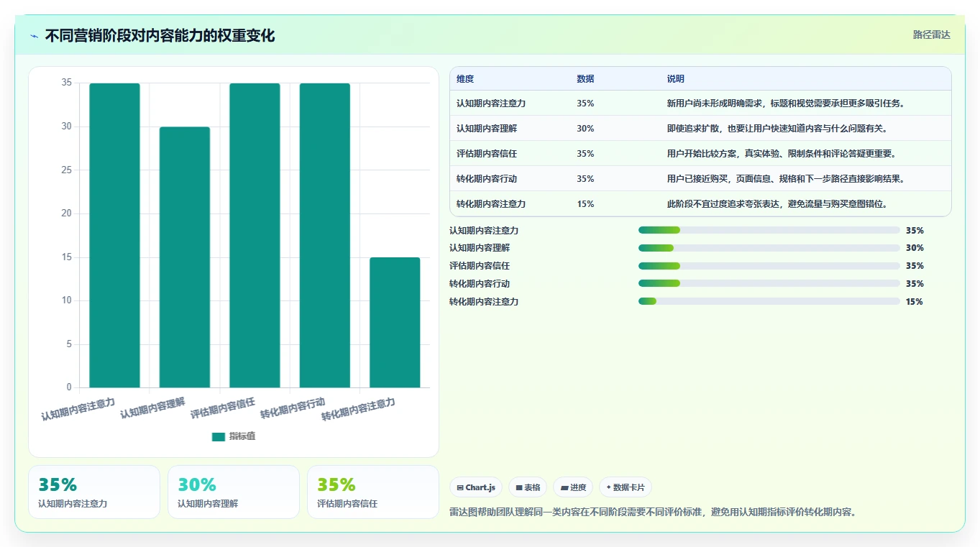Click the 数据 column header
Image resolution: width=980 pixels, height=547 pixels.
coord(585,79)
